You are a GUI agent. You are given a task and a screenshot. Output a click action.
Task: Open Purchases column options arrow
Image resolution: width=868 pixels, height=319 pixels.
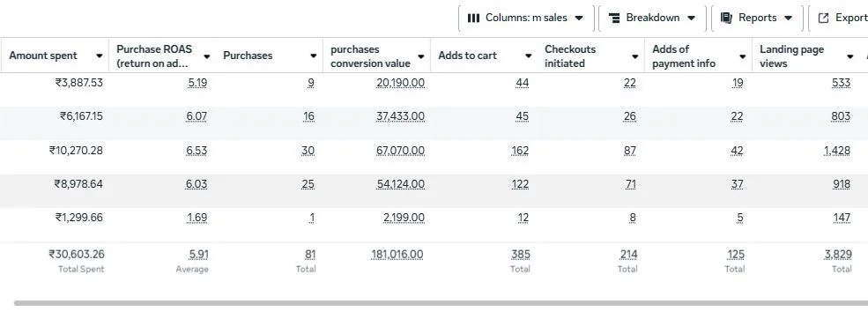(314, 56)
